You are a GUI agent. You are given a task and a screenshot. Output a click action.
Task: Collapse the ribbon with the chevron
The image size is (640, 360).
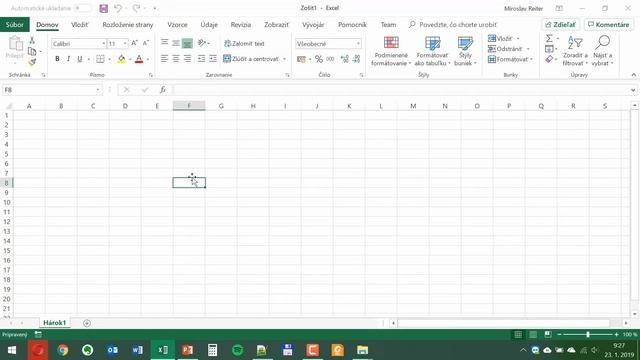tap(633, 75)
